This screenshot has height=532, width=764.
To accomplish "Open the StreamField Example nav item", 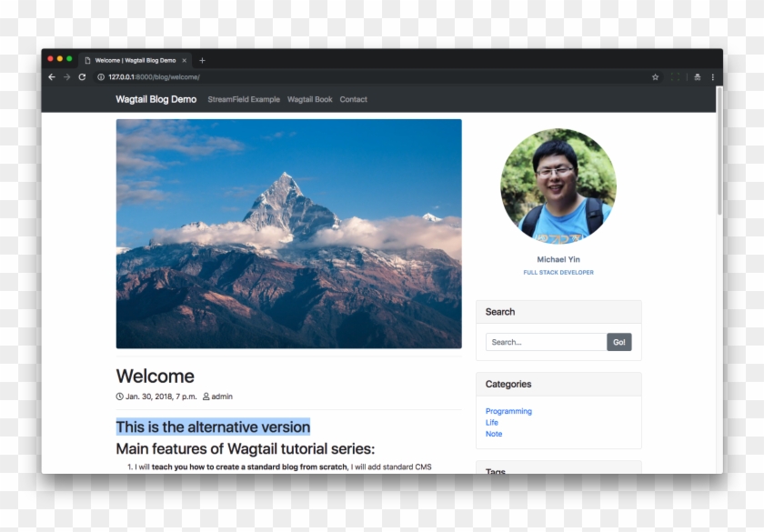I will (244, 99).
